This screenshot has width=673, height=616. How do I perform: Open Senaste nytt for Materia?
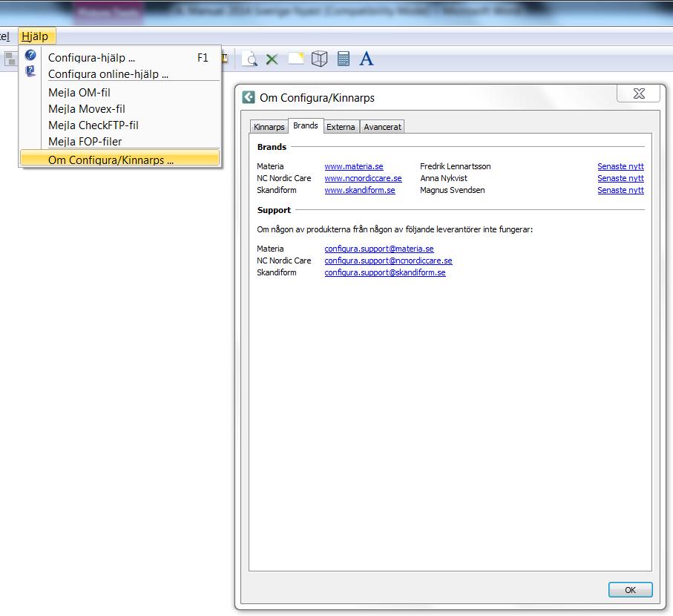(x=620, y=166)
